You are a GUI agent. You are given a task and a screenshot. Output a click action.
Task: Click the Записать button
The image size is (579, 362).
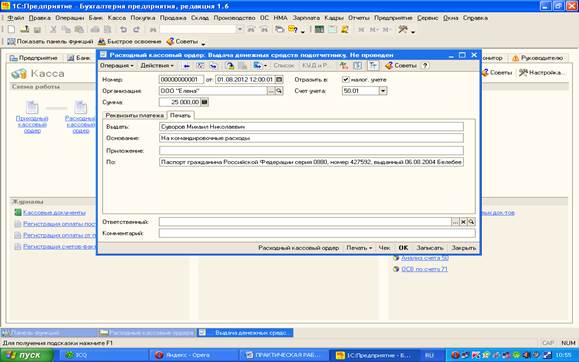coord(430,248)
